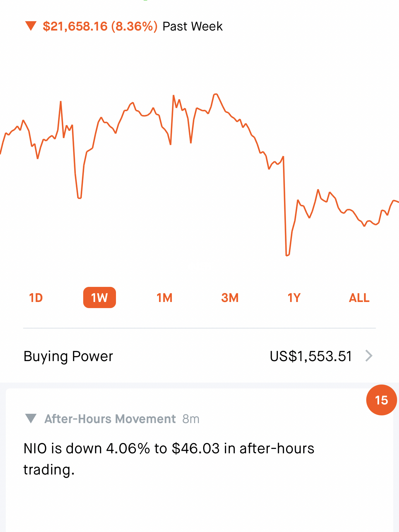399x532 pixels.
Task: Tap the $21,658.16 (8.36%) loss figure
Action: [x=100, y=26]
